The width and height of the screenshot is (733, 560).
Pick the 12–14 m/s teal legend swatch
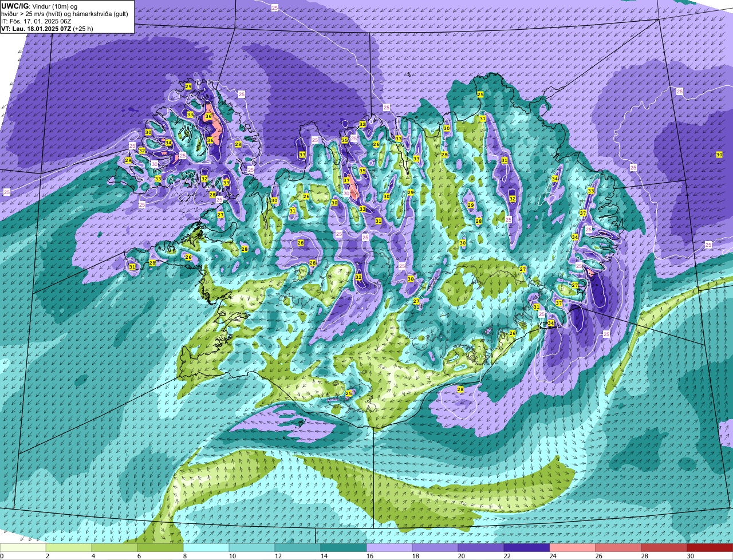298,547
